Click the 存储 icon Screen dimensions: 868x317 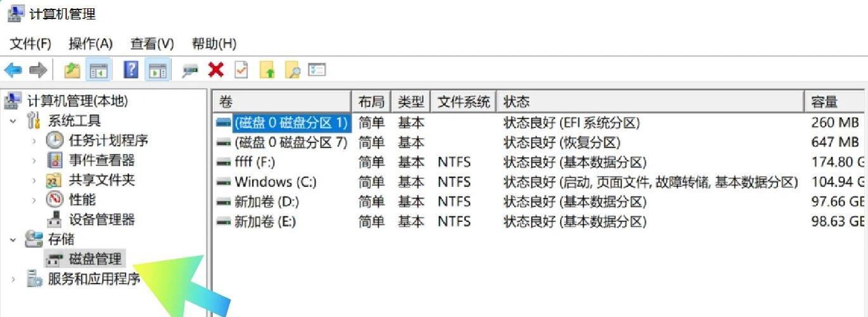[34, 239]
